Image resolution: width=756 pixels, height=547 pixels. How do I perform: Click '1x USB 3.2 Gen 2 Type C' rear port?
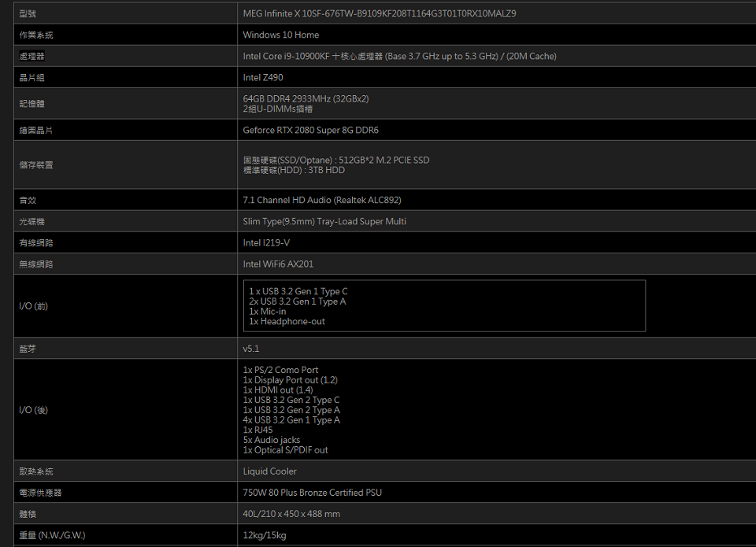[x=291, y=400]
